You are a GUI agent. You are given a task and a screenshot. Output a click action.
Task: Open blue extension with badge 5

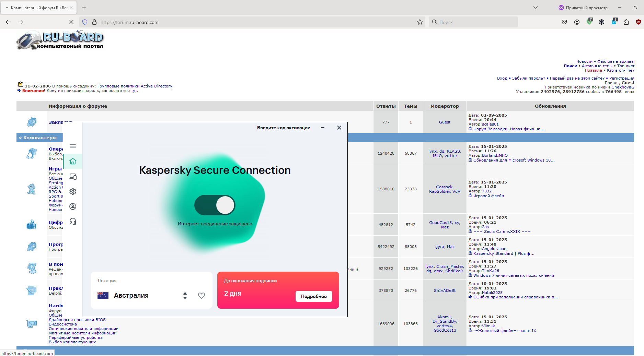(x=614, y=22)
